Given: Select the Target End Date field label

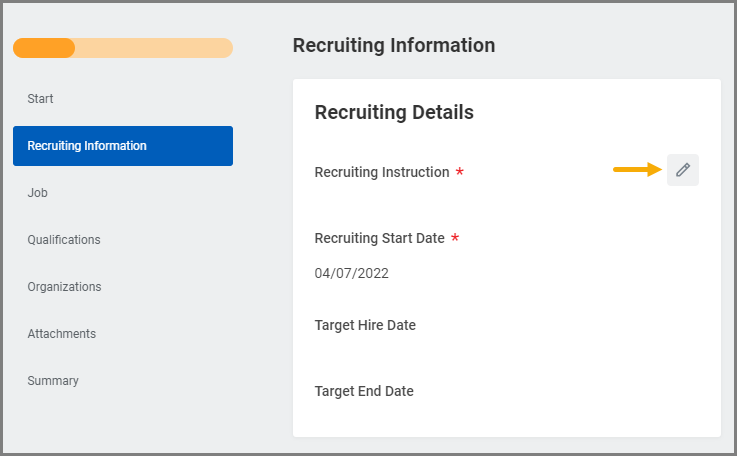Looking at the screenshot, I should pyautogui.click(x=364, y=391).
